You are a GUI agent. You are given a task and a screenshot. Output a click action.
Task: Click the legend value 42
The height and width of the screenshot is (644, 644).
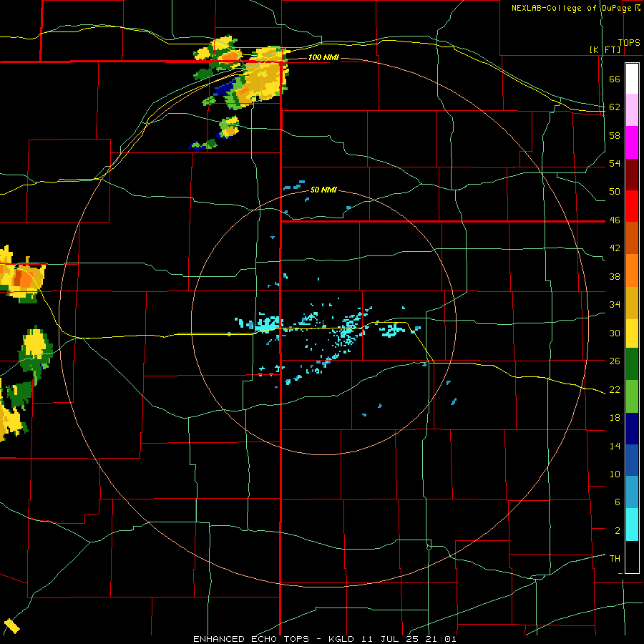point(615,248)
